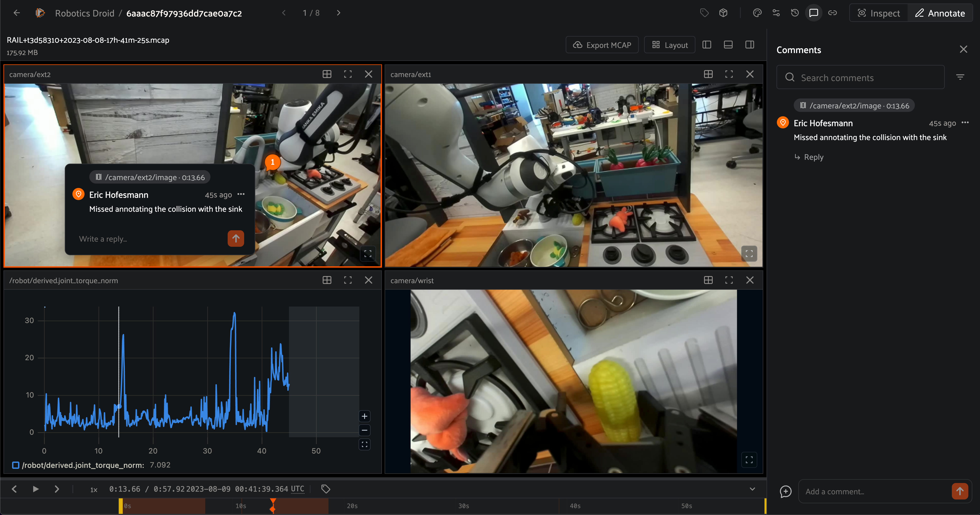This screenshot has height=515, width=980.
Task: Open the tags icon in the top bar
Action: point(704,13)
